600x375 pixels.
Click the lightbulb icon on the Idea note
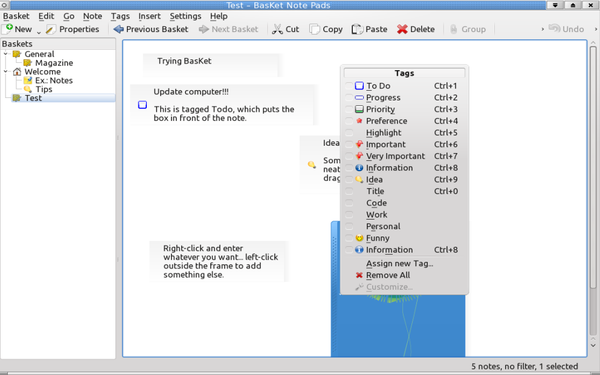312,165
